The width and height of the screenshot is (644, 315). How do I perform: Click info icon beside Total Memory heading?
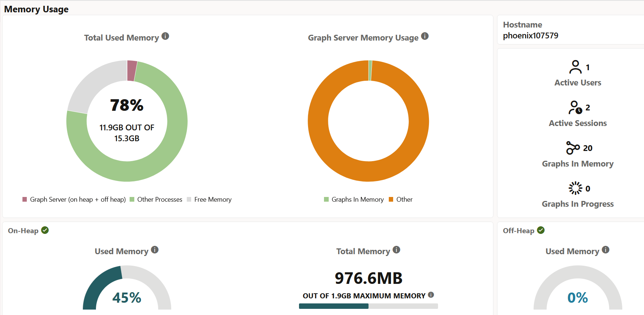point(396,250)
